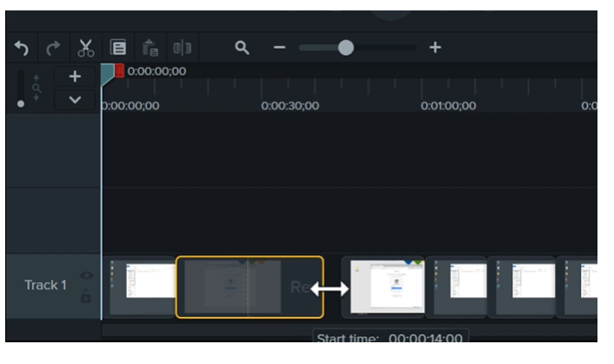Select the clip with the browser window preview
The width and height of the screenshot is (614, 364).
click(384, 287)
